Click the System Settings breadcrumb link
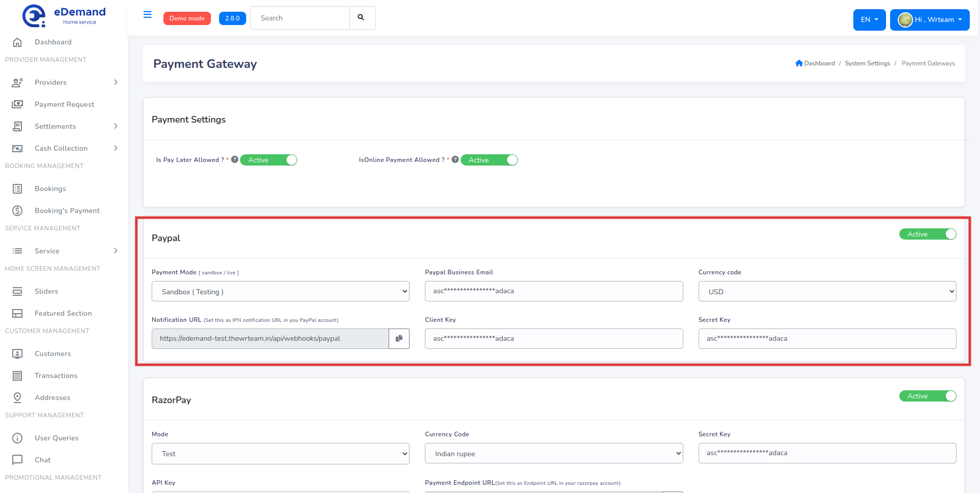The height and width of the screenshot is (493, 980). tap(867, 63)
